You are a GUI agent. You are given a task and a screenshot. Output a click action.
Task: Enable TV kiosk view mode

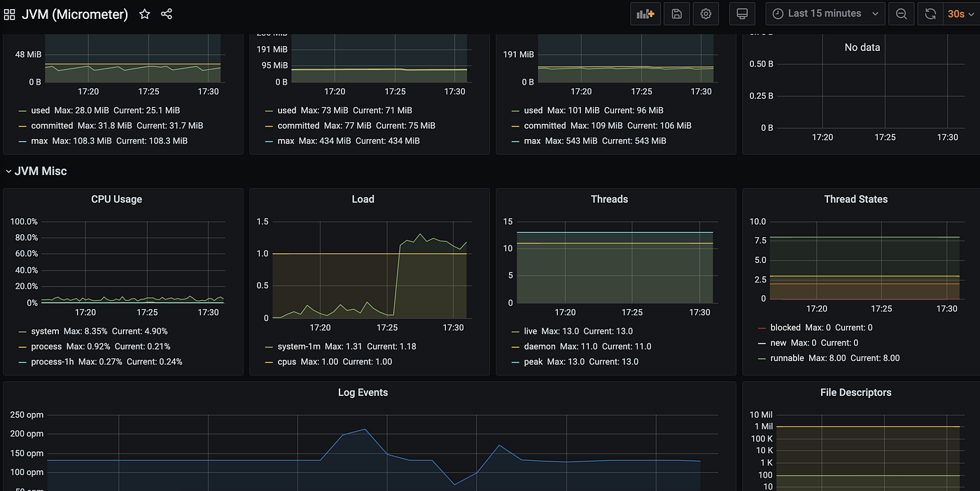(x=741, y=13)
